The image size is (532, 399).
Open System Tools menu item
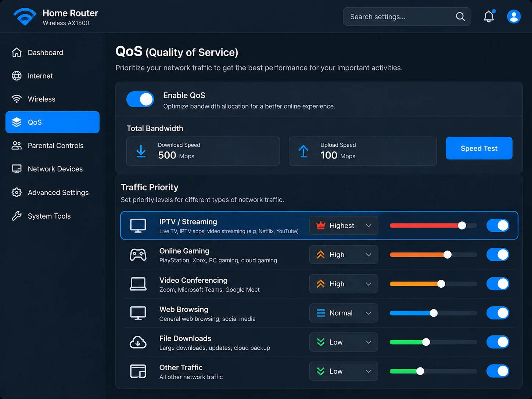pyautogui.click(x=53, y=216)
